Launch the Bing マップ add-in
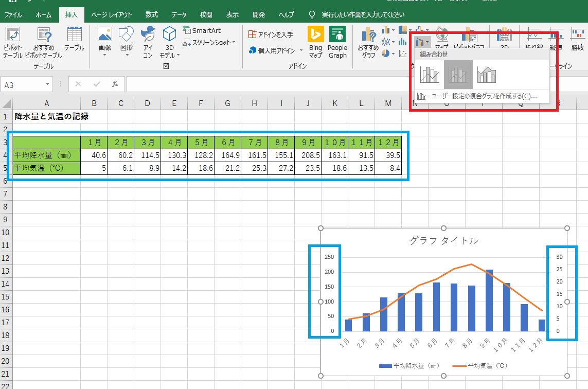 315,42
